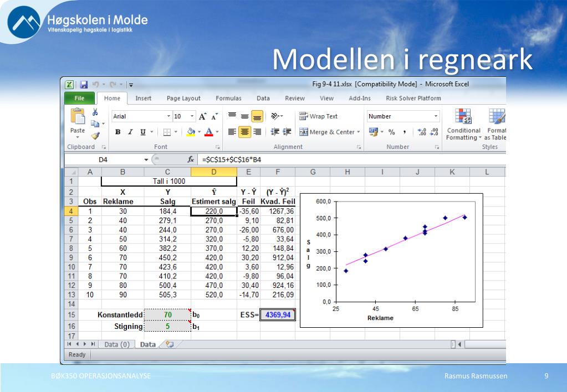Cut selection with the scissors icon

pyautogui.click(x=95, y=112)
